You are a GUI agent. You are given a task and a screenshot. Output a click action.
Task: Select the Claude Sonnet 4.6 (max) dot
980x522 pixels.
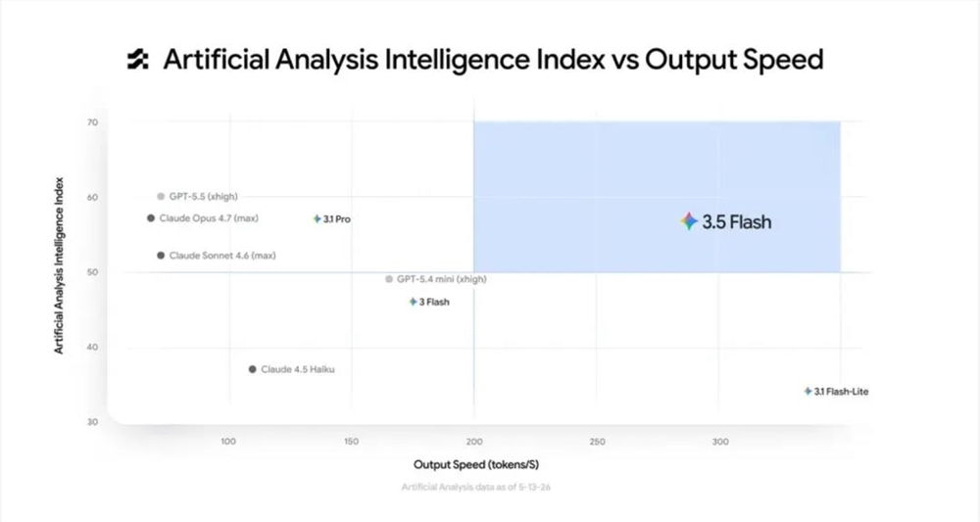tap(162, 256)
